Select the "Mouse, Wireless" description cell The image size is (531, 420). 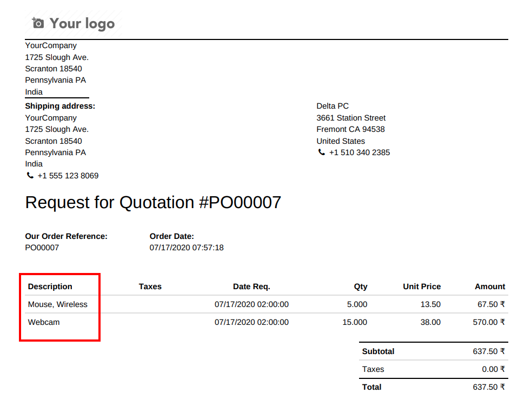pyautogui.click(x=57, y=304)
